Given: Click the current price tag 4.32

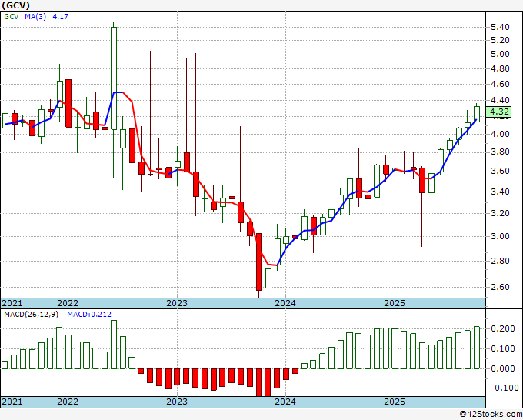Looking at the screenshot, I should [499, 112].
